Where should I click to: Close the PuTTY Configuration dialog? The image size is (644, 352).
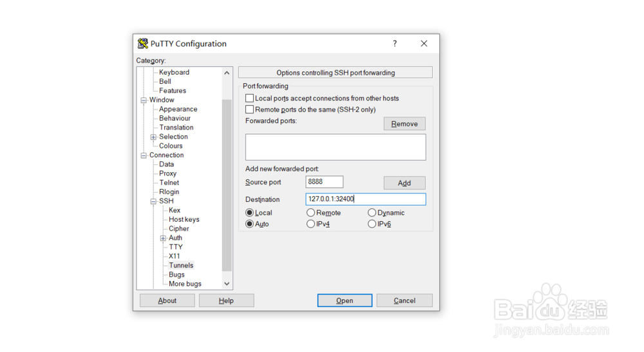pyautogui.click(x=424, y=44)
